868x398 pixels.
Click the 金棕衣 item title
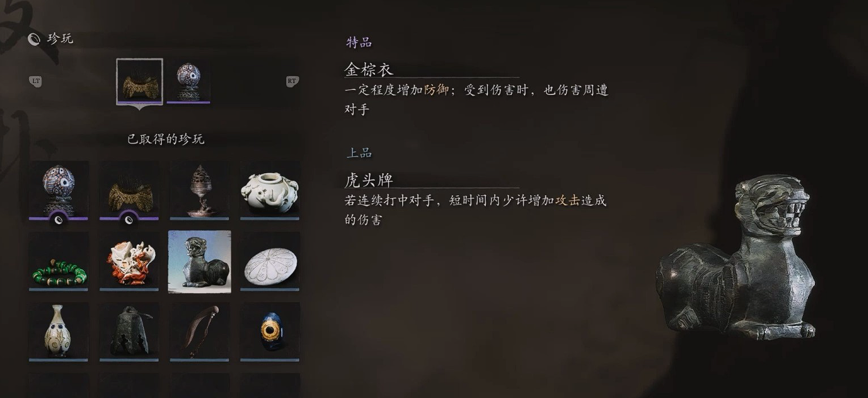pos(369,69)
